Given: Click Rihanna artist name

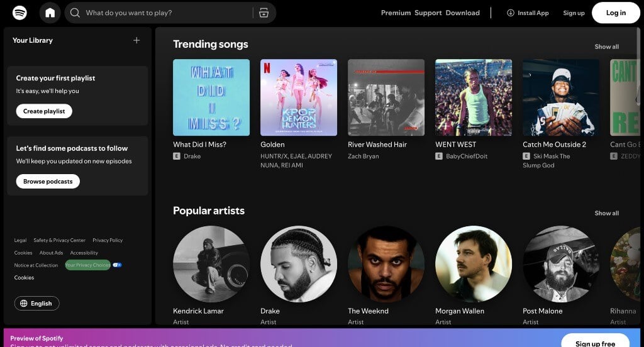Looking at the screenshot, I should (623, 311).
